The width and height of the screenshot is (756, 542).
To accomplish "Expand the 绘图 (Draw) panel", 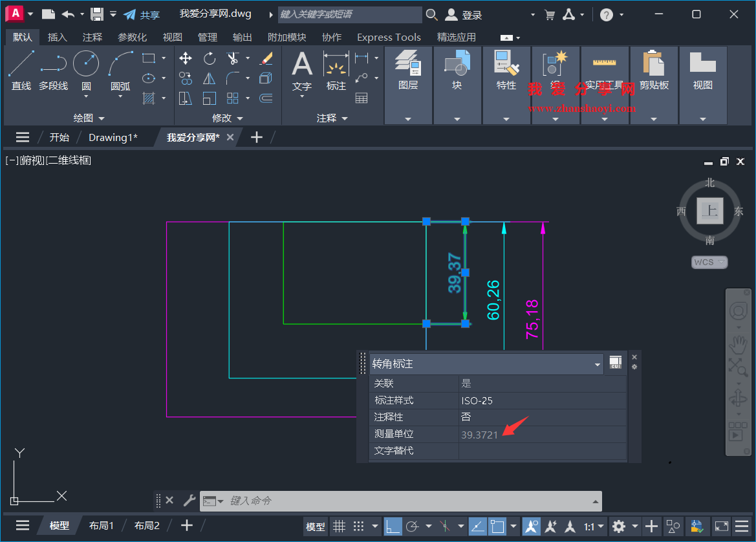I will pos(89,118).
